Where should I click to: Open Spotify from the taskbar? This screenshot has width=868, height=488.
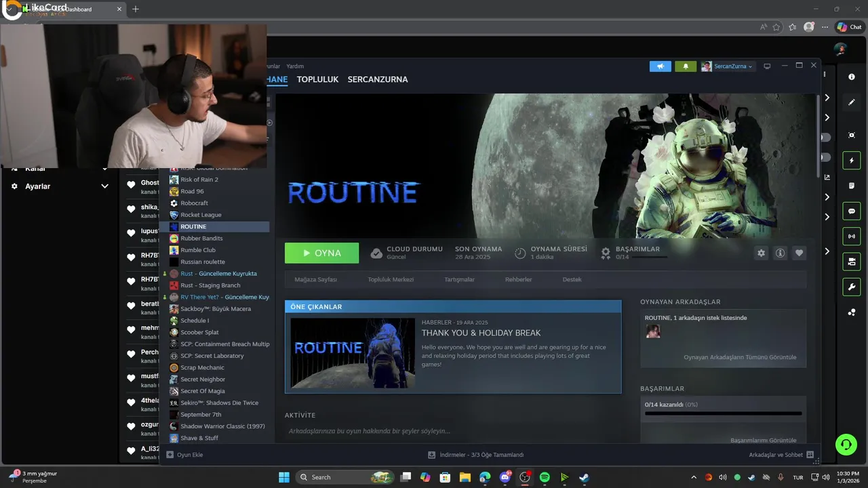[x=545, y=477]
